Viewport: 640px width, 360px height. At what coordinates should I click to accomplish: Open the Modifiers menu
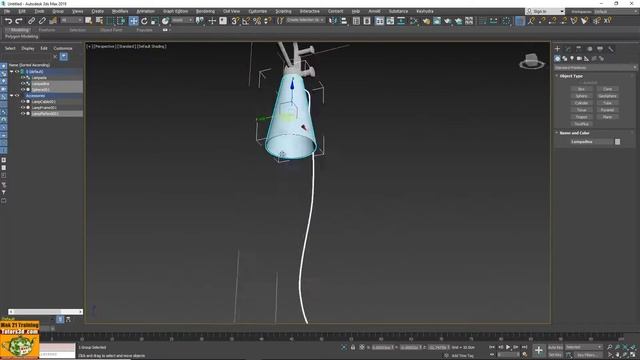click(120, 11)
